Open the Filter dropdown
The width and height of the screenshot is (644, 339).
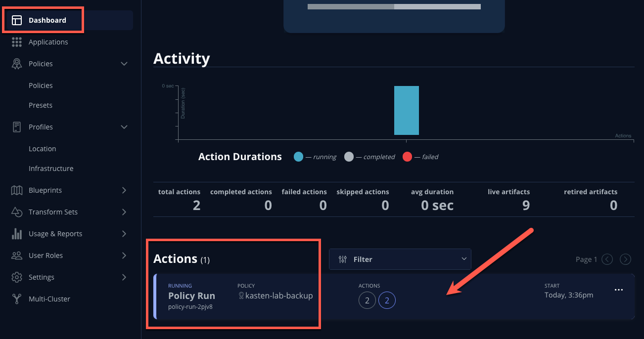pos(400,259)
